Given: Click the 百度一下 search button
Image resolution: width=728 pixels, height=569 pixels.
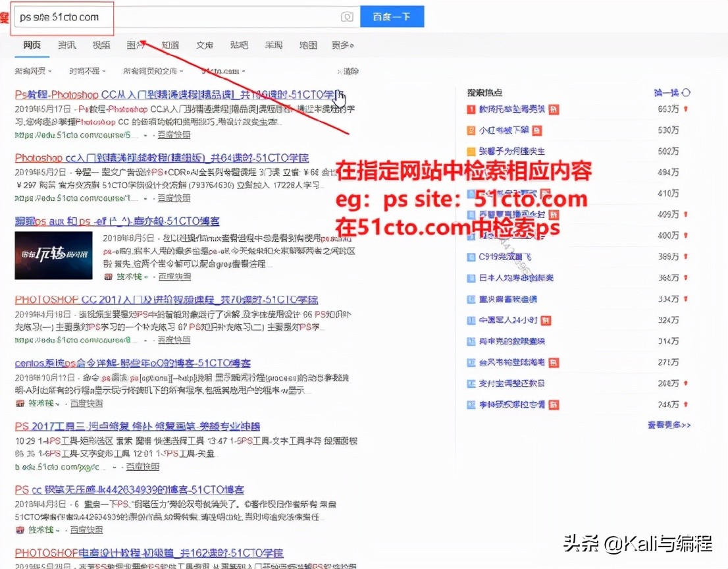Looking at the screenshot, I should [392, 16].
